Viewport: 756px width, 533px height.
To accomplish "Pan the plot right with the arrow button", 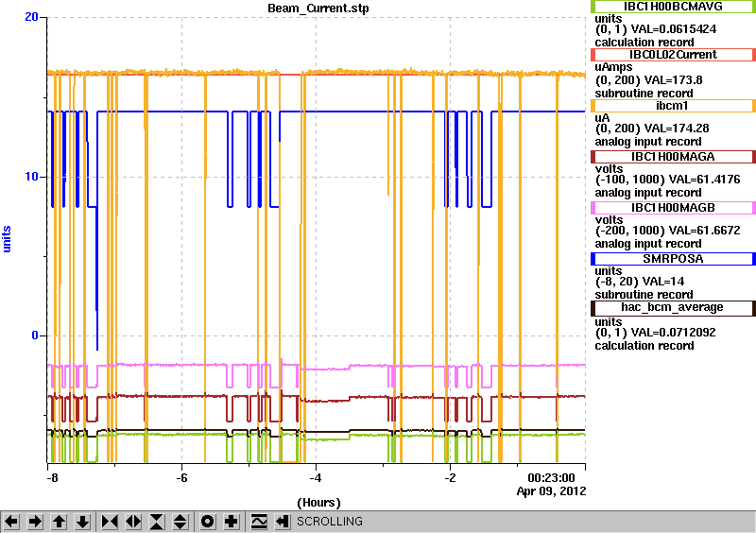I will [35, 522].
